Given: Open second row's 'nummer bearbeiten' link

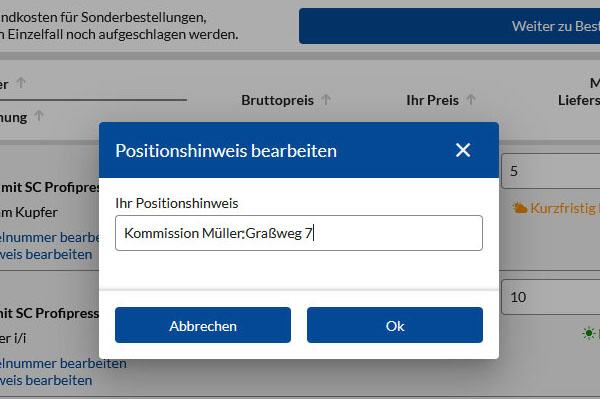Looking at the screenshot, I should [x=63, y=363].
